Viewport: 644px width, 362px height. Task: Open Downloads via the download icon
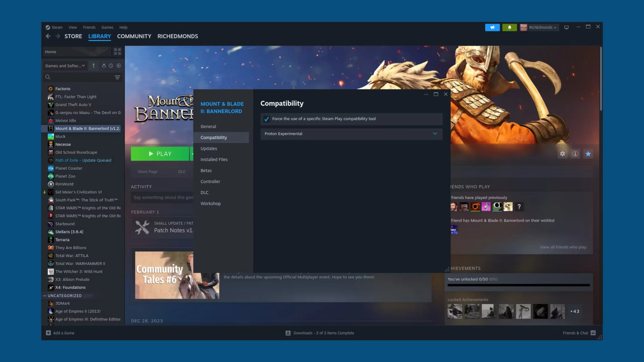(288, 333)
